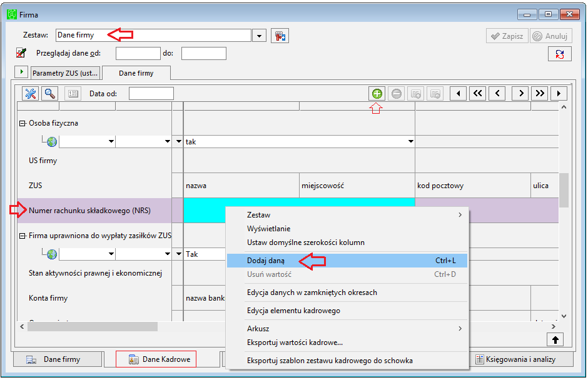Click the Księgowania i analizy button

coord(521,359)
